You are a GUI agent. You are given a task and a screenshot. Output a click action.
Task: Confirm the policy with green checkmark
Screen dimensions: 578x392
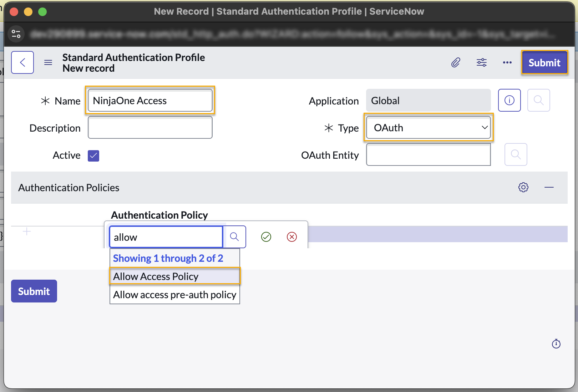coord(266,237)
